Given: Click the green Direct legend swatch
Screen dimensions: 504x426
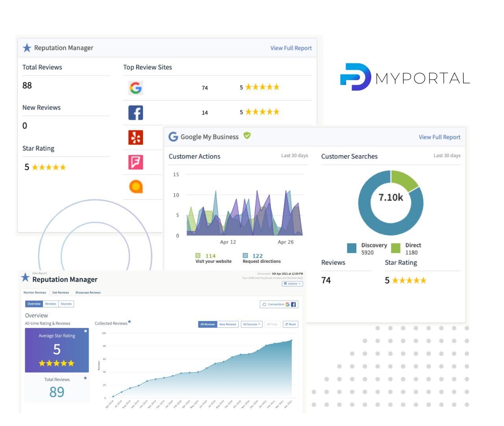Looking at the screenshot, I should point(396,248).
